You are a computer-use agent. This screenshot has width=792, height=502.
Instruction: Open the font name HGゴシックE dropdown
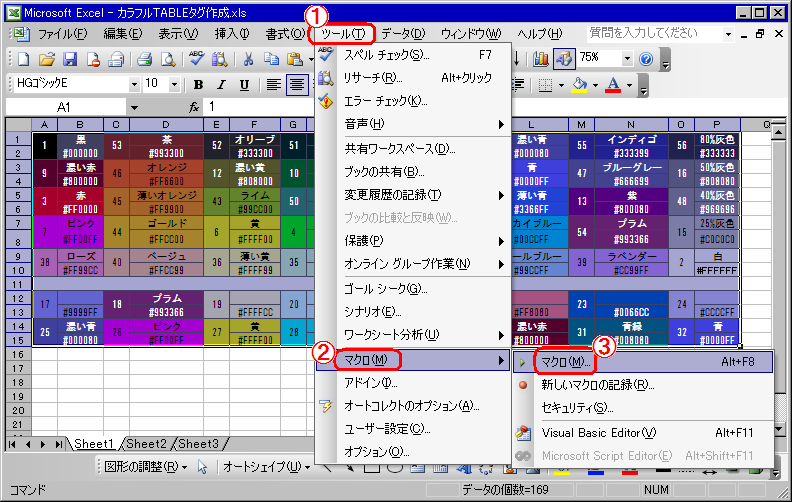coord(131,85)
